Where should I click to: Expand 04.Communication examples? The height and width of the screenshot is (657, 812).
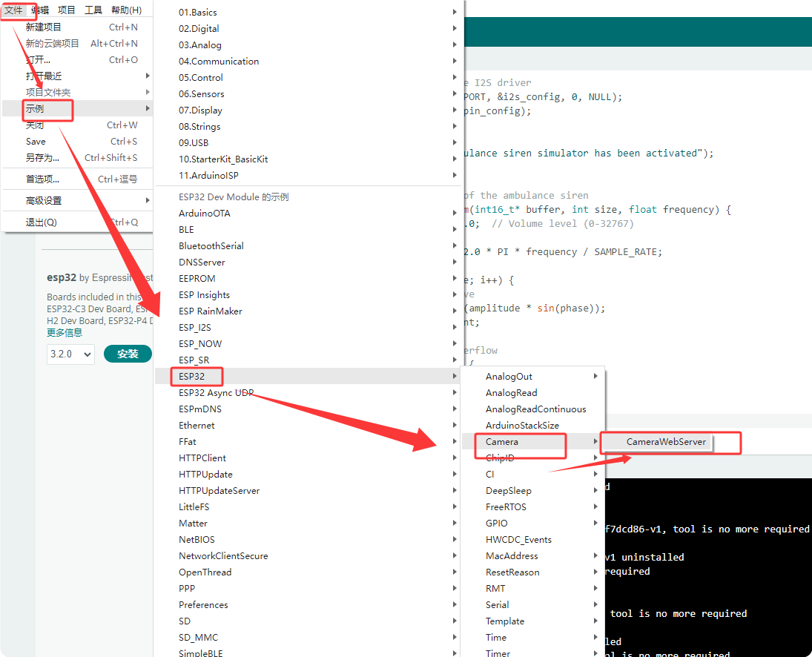309,61
